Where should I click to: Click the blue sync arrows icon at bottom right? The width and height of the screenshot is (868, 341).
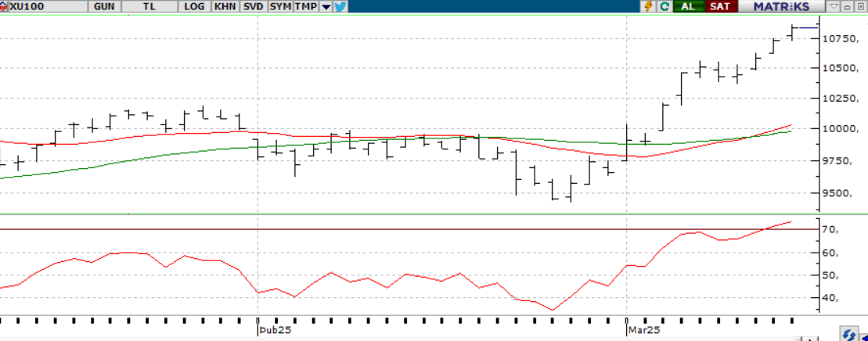tap(848, 334)
